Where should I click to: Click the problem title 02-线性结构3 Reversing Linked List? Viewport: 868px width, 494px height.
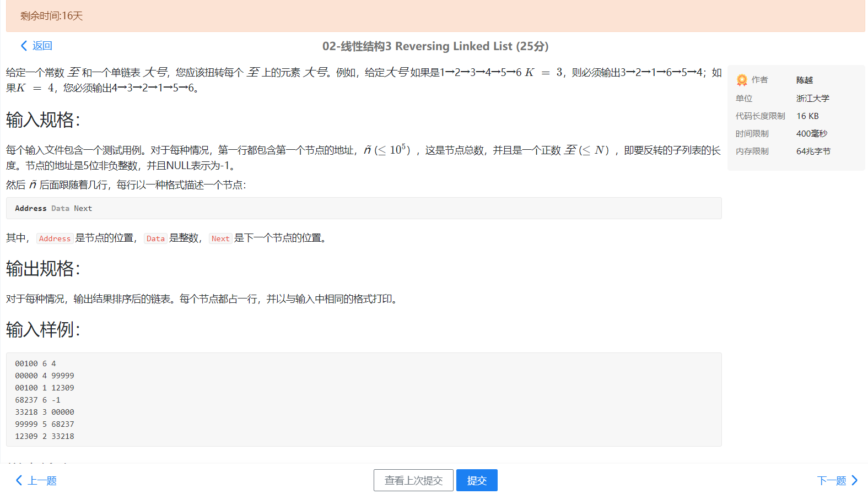coord(435,46)
